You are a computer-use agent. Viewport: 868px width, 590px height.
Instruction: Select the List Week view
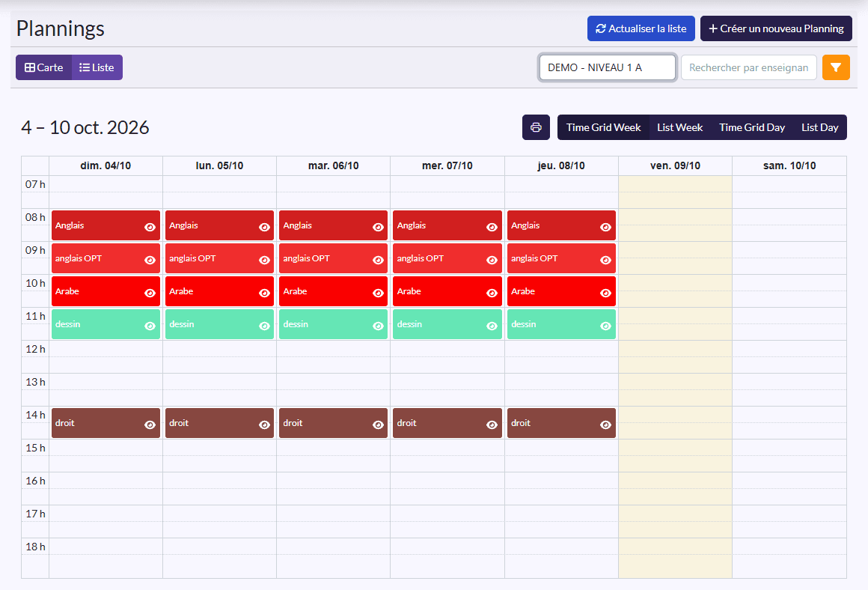pyautogui.click(x=679, y=127)
